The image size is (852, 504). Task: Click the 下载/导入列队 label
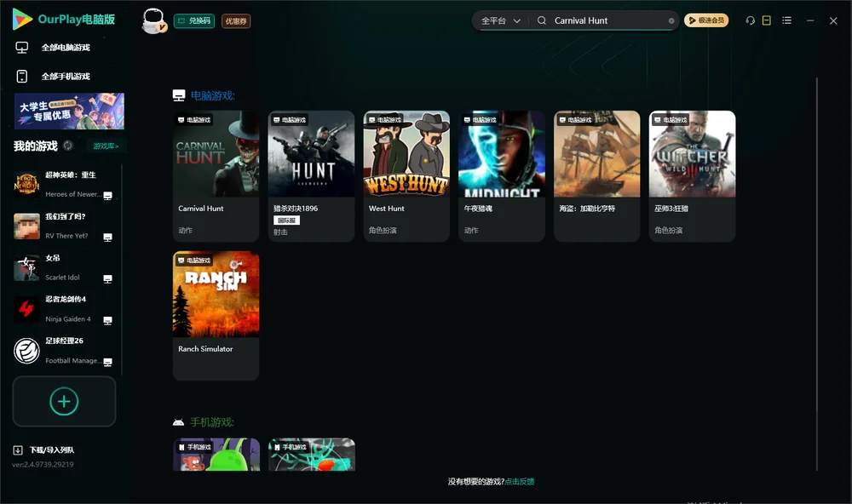click(52, 450)
